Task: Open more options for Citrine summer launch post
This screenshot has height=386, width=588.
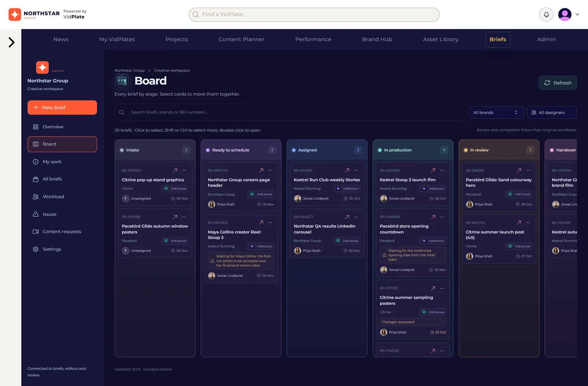Action: tap(528, 222)
